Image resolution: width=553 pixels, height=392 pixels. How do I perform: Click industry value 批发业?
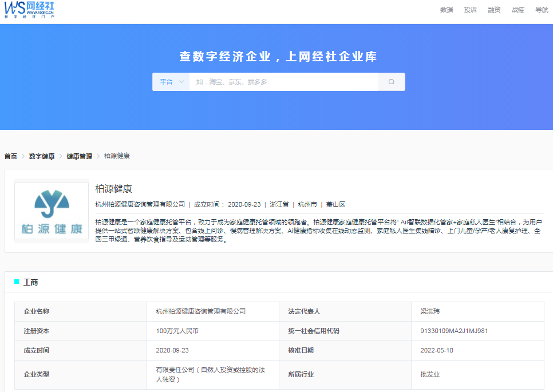point(430,374)
